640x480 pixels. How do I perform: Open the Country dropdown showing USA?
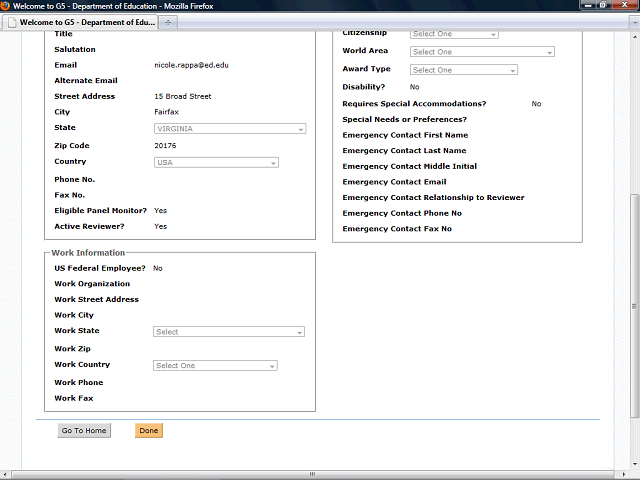click(216, 162)
